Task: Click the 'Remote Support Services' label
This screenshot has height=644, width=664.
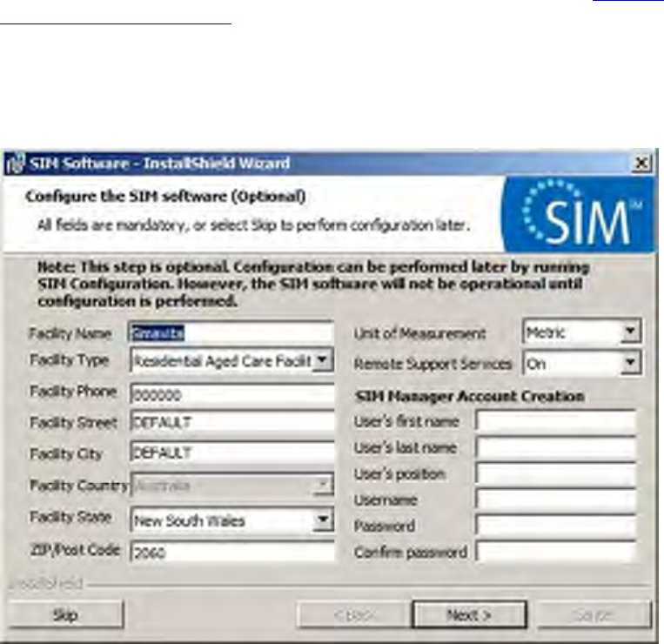Action: [x=433, y=364]
